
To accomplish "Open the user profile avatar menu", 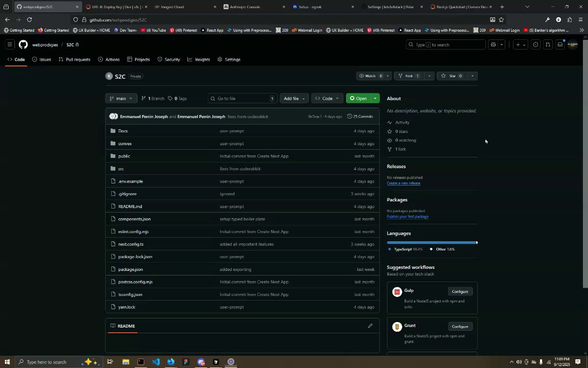I will click(x=573, y=44).
